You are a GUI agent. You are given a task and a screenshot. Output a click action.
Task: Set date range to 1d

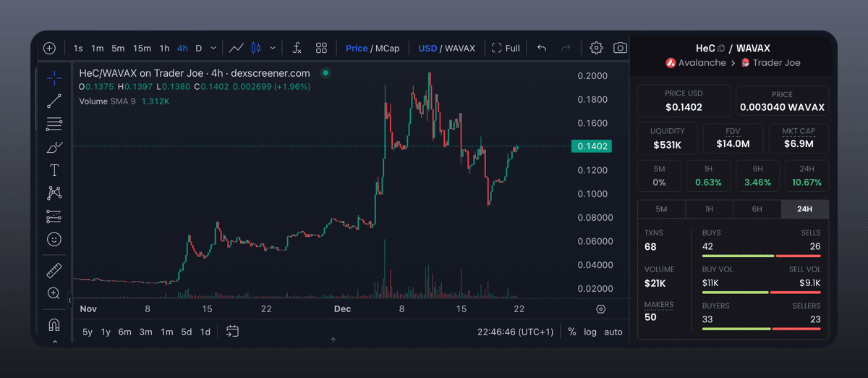205,332
